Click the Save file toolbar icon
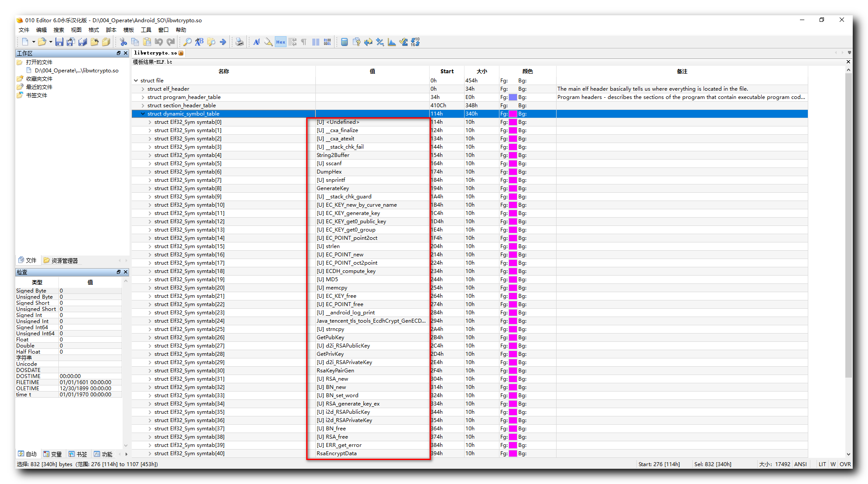The height and width of the screenshot is (484, 868). tap(59, 42)
